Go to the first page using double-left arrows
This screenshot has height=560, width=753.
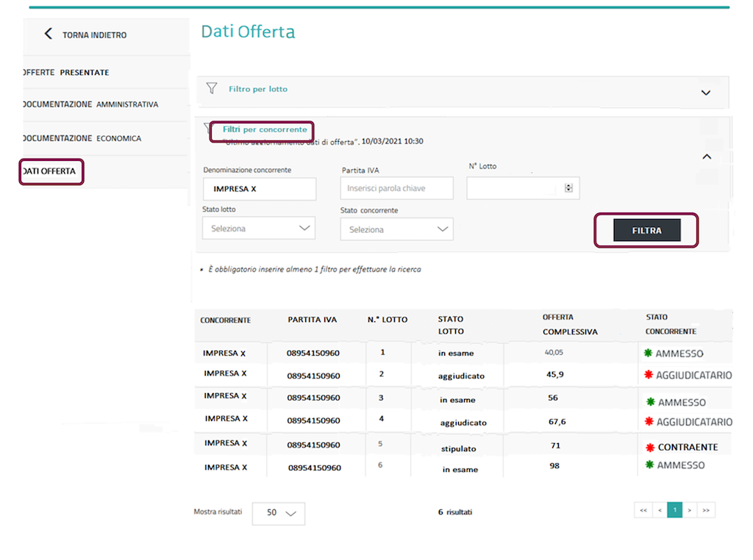pyautogui.click(x=643, y=510)
